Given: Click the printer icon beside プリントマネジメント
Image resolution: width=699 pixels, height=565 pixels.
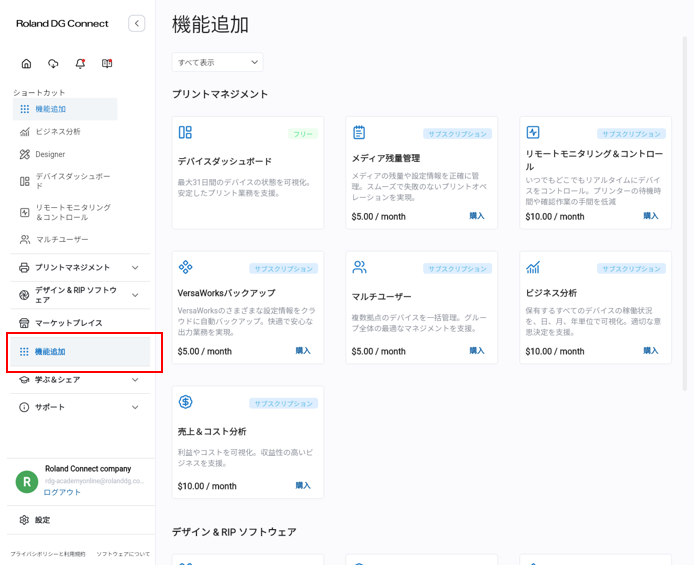Looking at the screenshot, I should point(24,268).
